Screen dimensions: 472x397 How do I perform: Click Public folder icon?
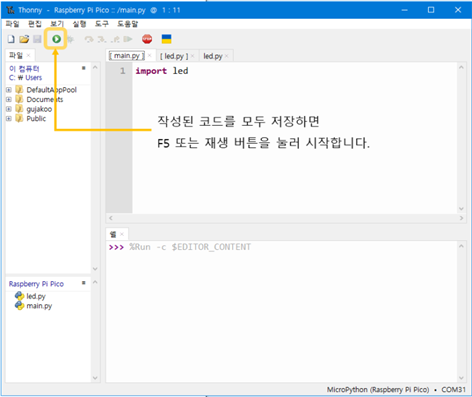[x=19, y=118]
